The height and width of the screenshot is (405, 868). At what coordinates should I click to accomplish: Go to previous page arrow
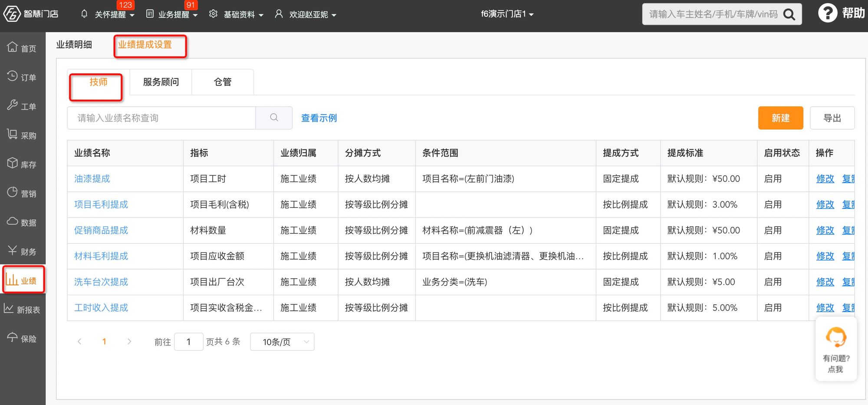[x=79, y=342]
